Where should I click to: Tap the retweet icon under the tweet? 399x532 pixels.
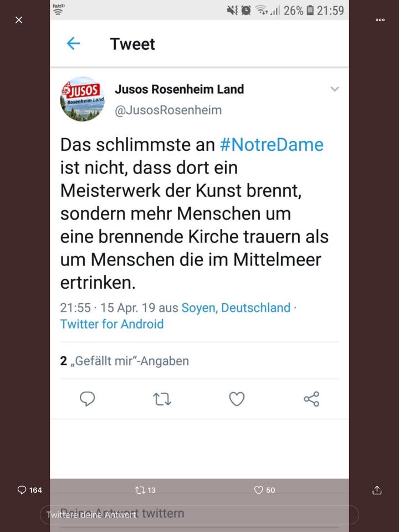pyautogui.click(x=162, y=399)
